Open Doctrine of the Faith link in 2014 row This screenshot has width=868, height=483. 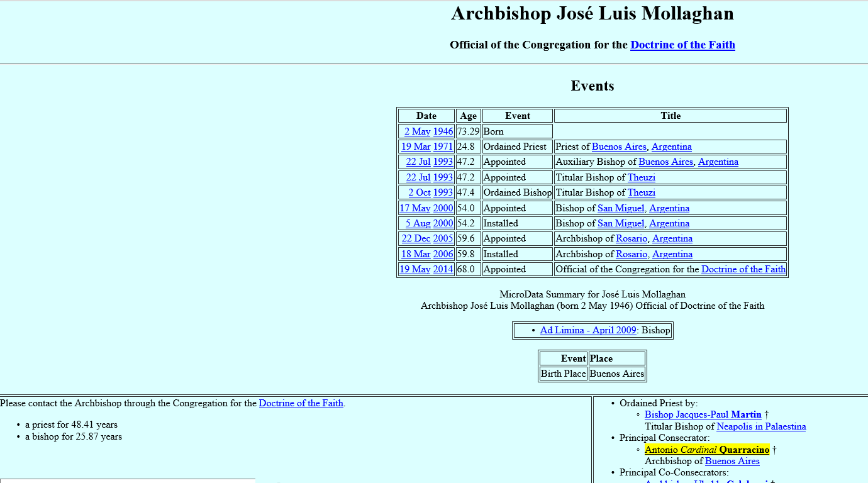coord(743,269)
